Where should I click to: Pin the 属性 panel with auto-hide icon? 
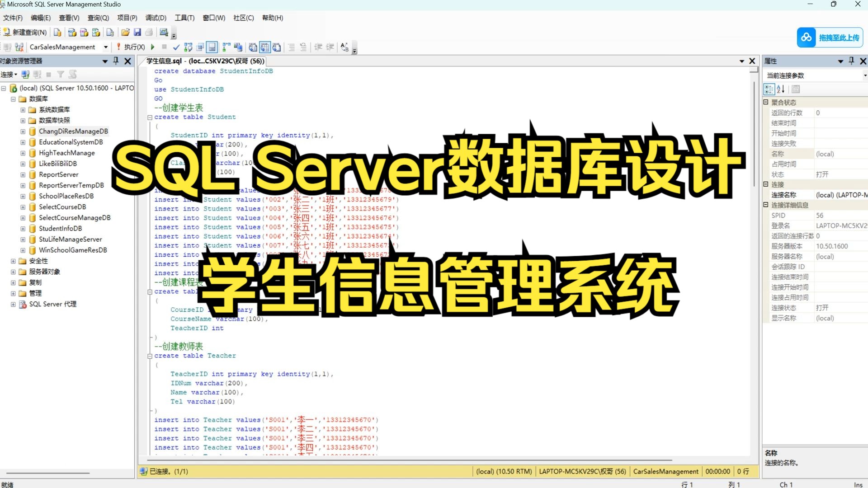point(852,61)
